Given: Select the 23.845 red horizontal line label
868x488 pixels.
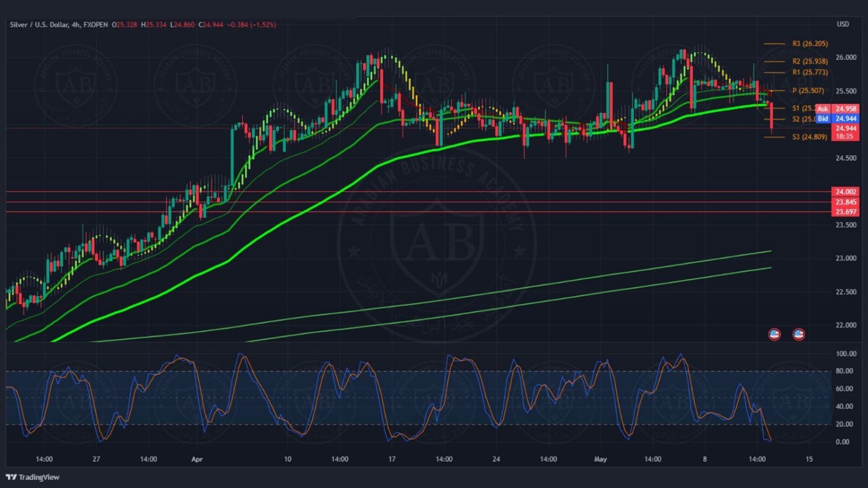Looking at the screenshot, I should click(845, 202).
